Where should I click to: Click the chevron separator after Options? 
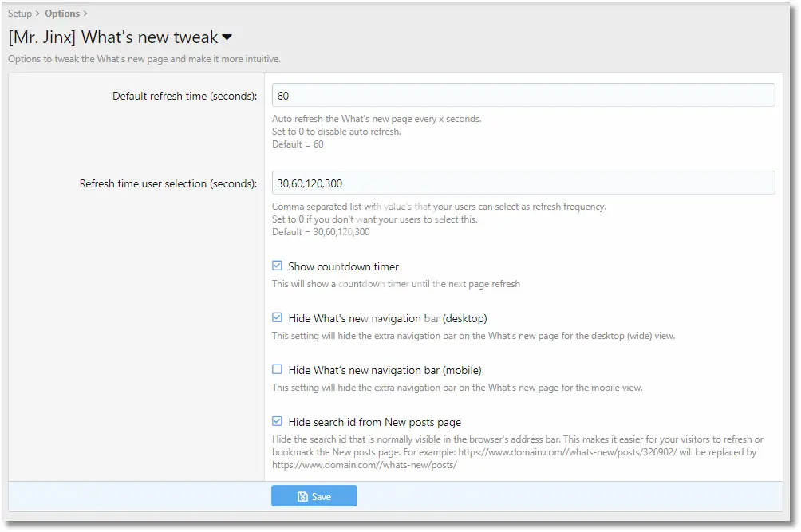(x=85, y=14)
